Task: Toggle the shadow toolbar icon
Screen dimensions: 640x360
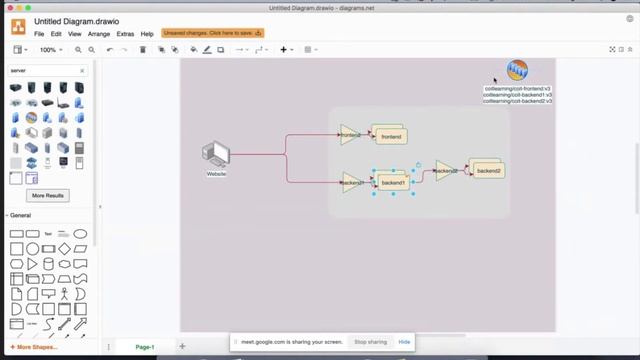Action: (x=220, y=50)
